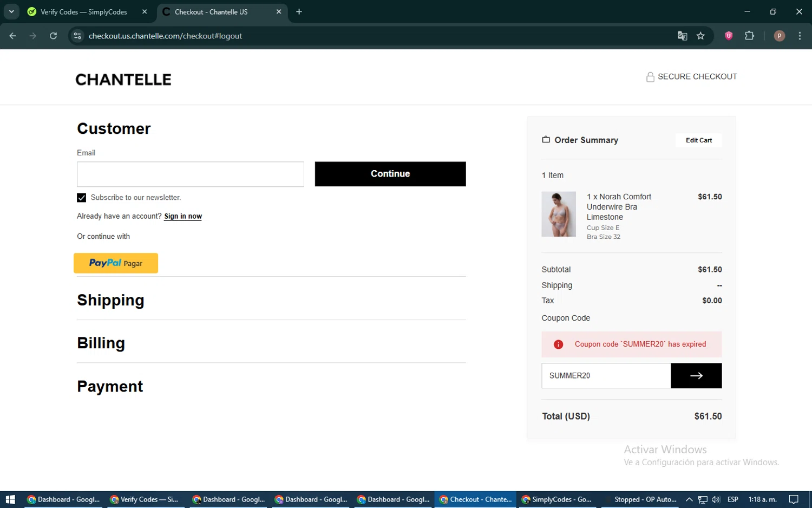
Task: Click the total amount $61.50
Action: [x=708, y=416]
